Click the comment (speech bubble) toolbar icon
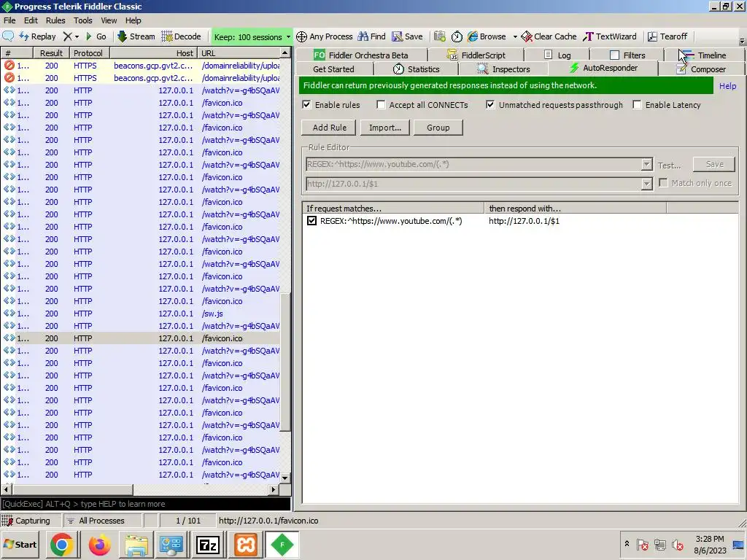Viewport: 747px width, 560px height. [x=8, y=36]
